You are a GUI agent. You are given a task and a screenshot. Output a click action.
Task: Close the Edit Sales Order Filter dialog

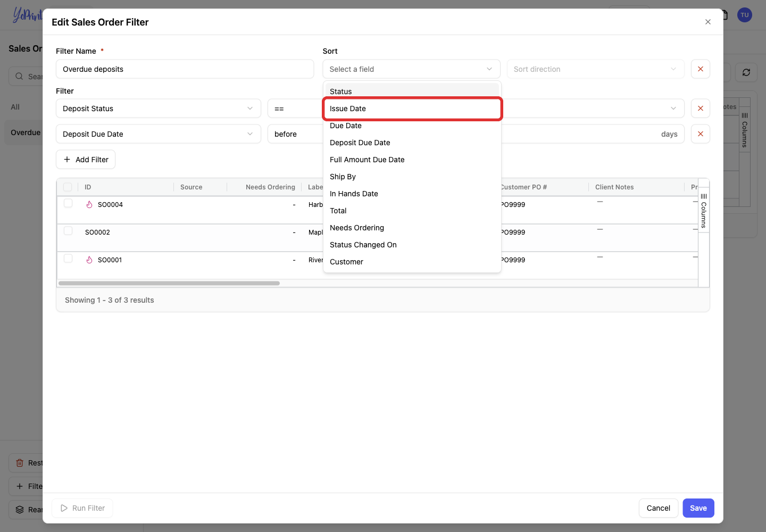tap(707, 22)
